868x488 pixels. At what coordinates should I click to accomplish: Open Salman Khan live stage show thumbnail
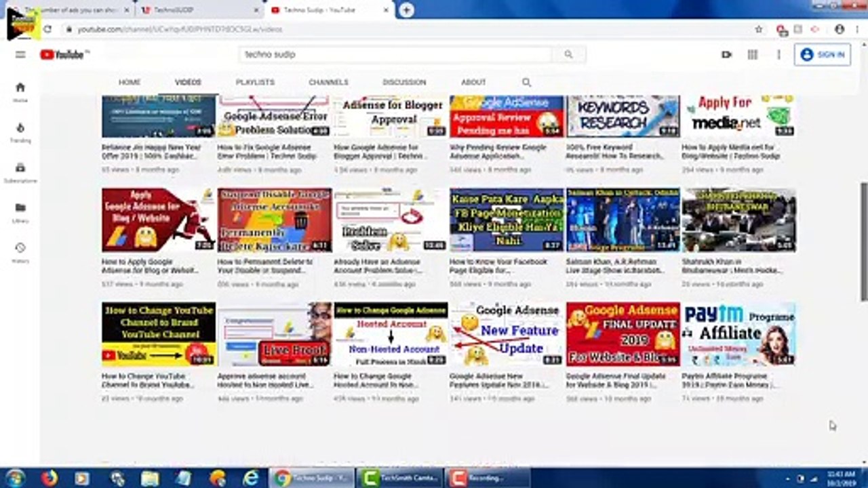623,220
